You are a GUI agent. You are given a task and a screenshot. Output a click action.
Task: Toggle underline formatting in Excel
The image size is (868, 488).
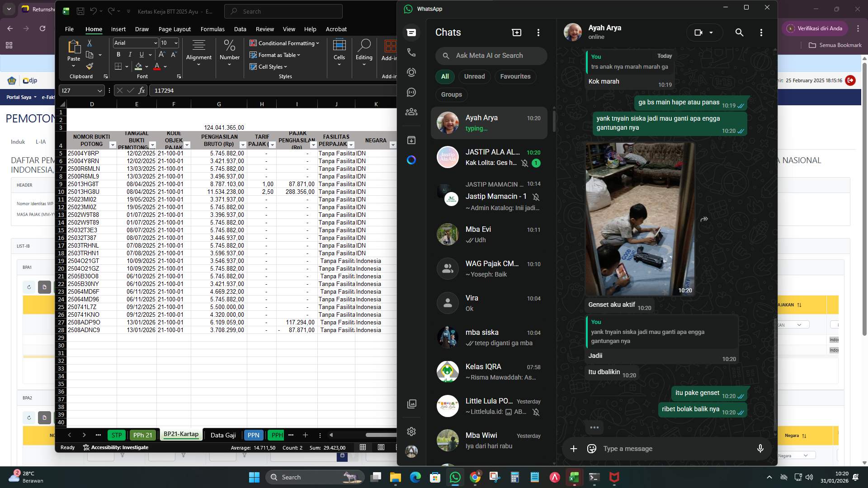point(141,54)
